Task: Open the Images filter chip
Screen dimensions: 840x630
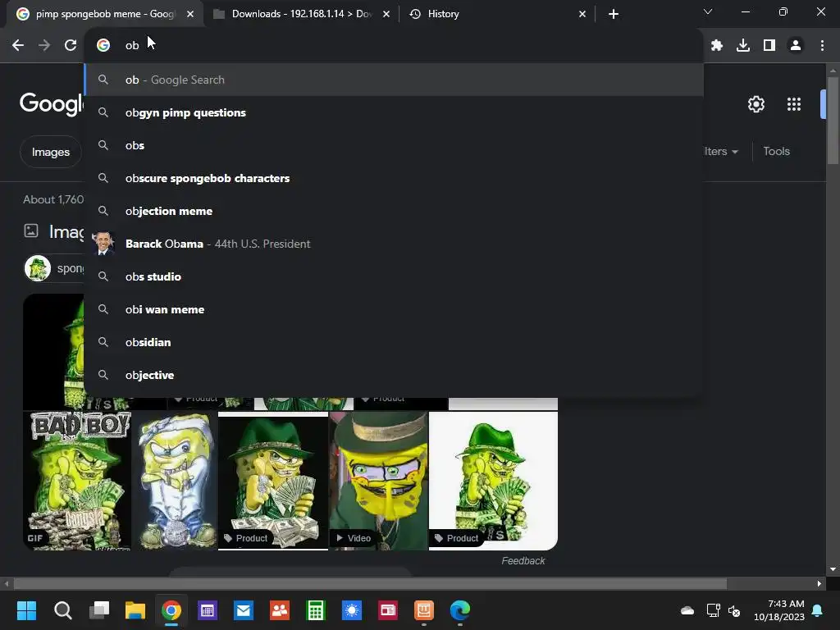Action: tap(51, 152)
